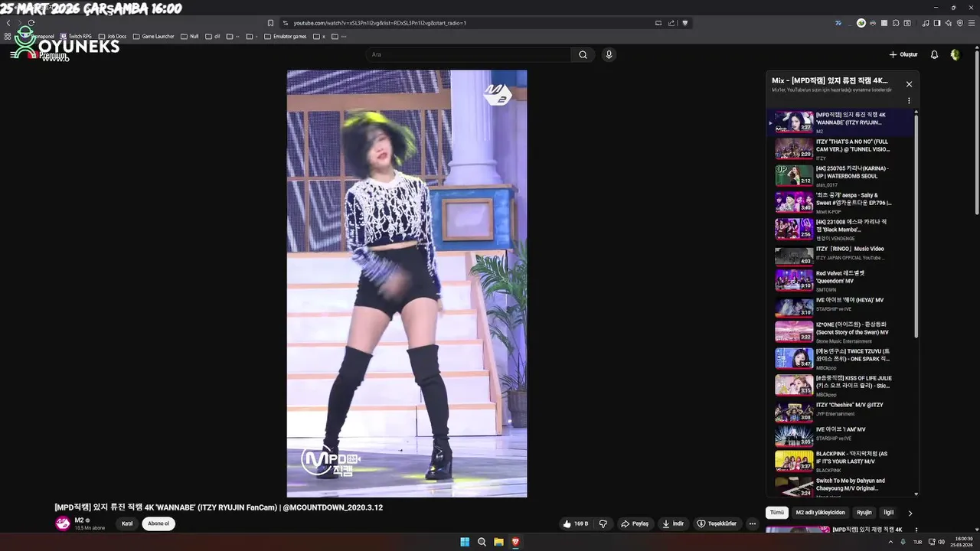Screen dimensions: 980x551
Task: Click browser back arrow
Action: pyautogui.click(x=8, y=23)
